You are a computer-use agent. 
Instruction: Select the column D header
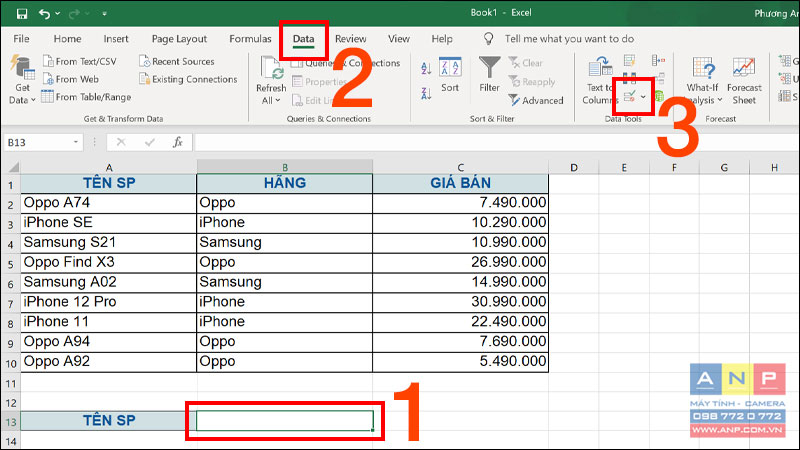click(x=574, y=167)
